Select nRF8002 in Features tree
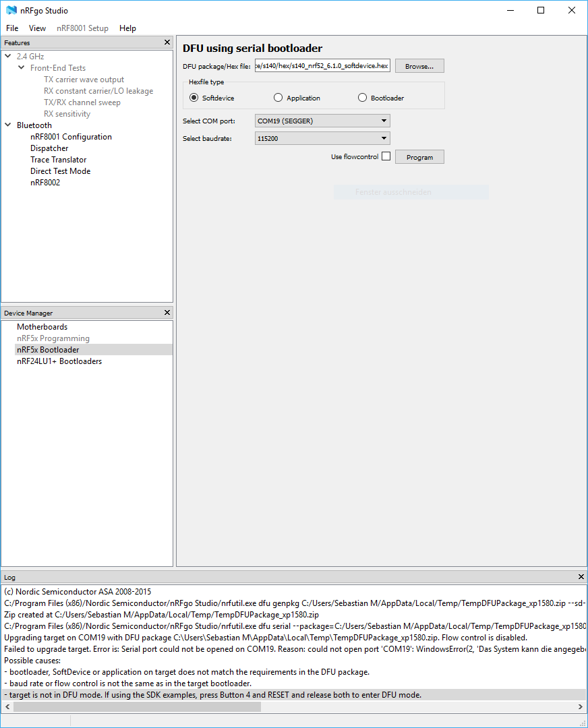Image resolution: width=588 pixels, height=728 pixels. click(45, 183)
